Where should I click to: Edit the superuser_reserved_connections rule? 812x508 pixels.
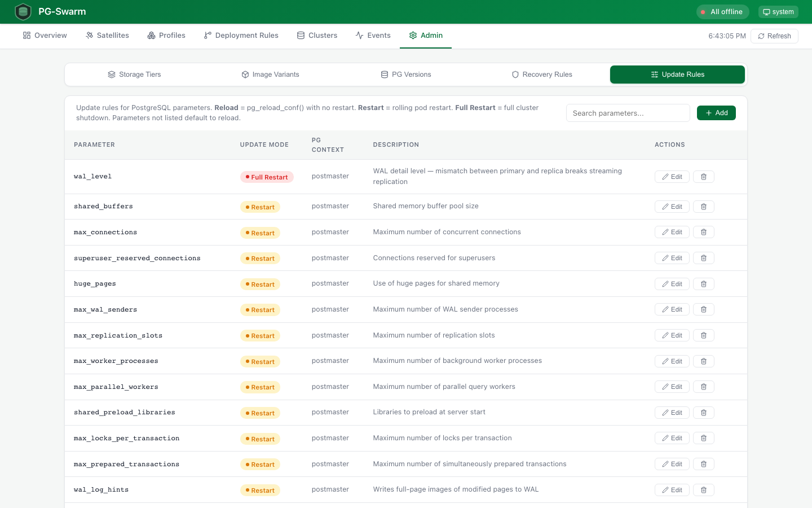672,258
